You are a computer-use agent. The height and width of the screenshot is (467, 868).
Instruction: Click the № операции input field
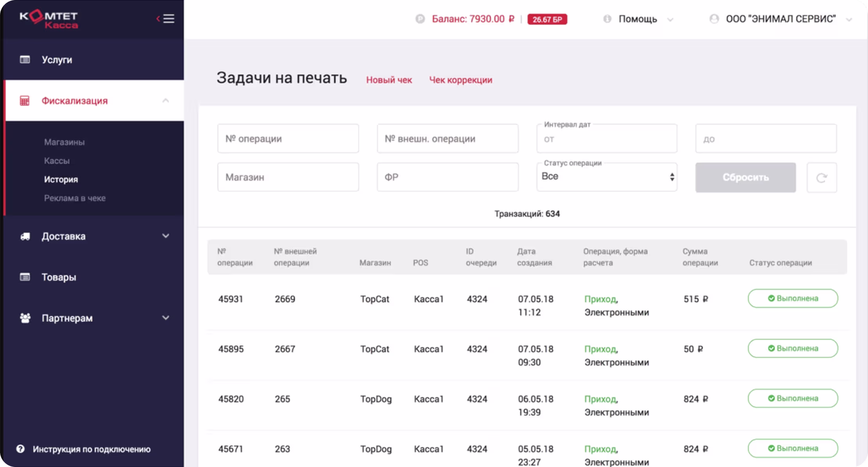(x=288, y=139)
